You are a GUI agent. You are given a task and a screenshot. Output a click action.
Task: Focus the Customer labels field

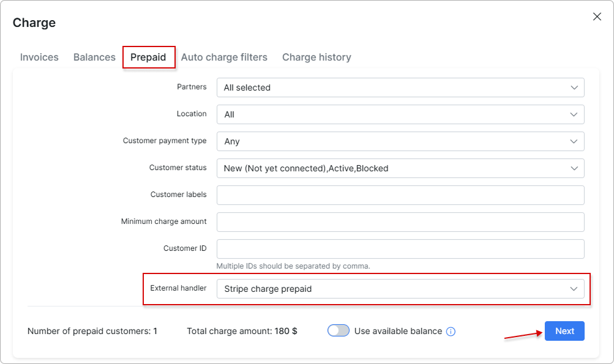pyautogui.click(x=400, y=195)
